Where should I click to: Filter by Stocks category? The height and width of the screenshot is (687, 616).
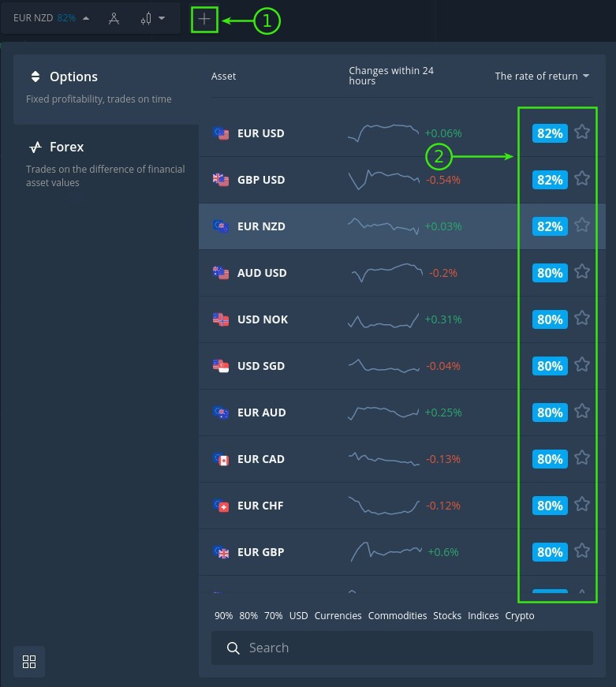coord(447,615)
